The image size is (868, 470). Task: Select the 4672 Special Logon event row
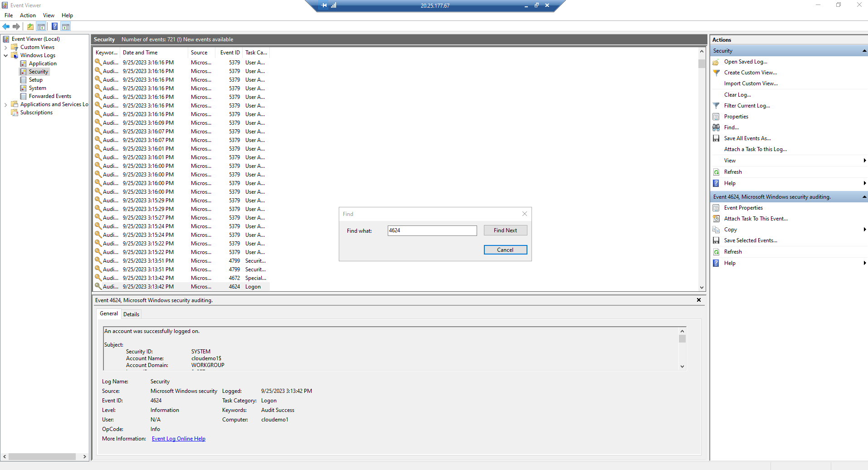point(181,278)
